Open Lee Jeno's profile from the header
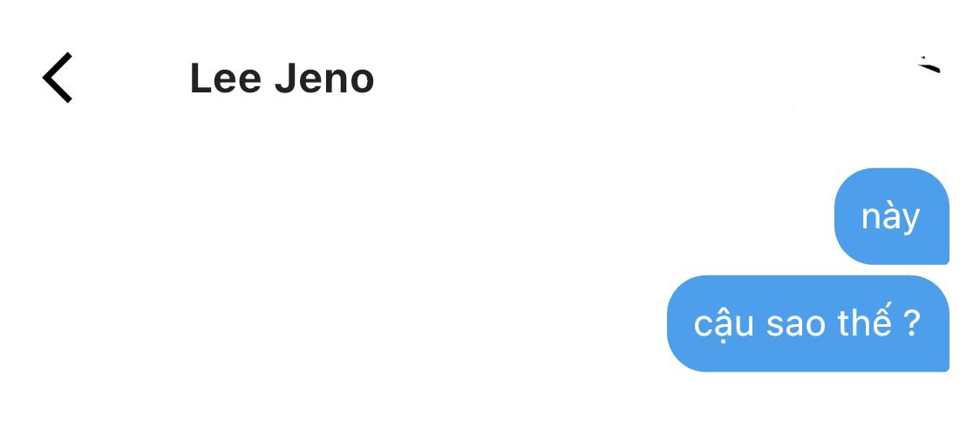Image resolution: width=980 pixels, height=441 pixels. pos(282,79)
